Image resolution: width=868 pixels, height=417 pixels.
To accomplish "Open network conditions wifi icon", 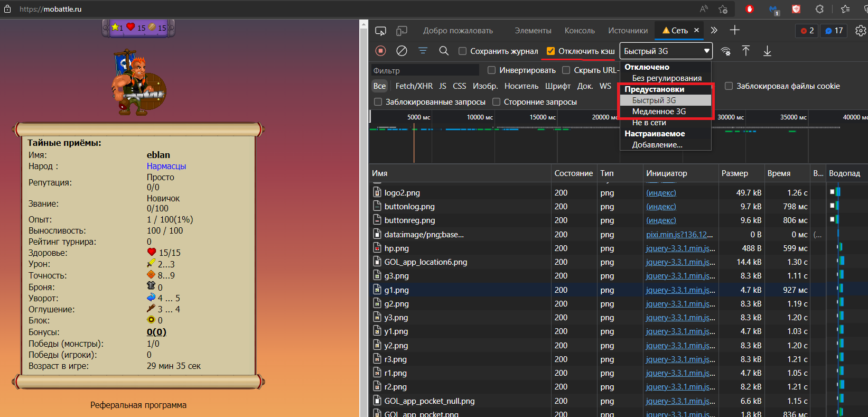I will (x=726, y=51).
